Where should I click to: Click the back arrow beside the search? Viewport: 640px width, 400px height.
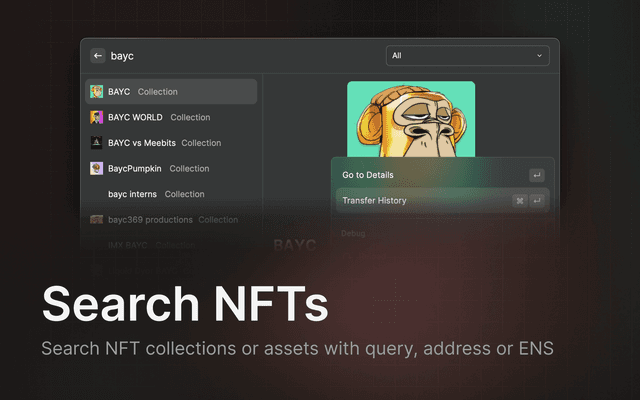pyautogui.click(x=98, y=56)
